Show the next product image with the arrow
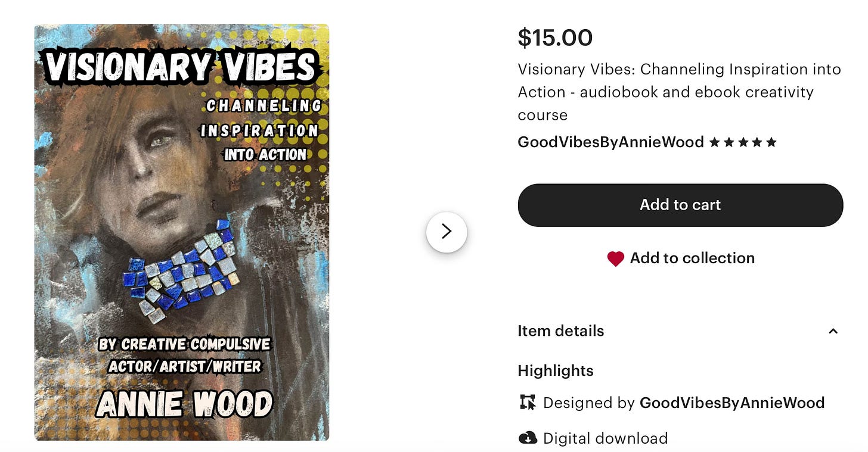Image resolution: width=868 pixels, height=452 pixels. [447, 232]
